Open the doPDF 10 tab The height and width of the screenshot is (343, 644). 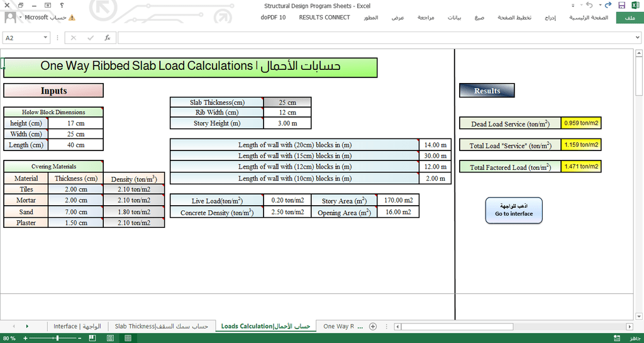[x=273, y=17]
